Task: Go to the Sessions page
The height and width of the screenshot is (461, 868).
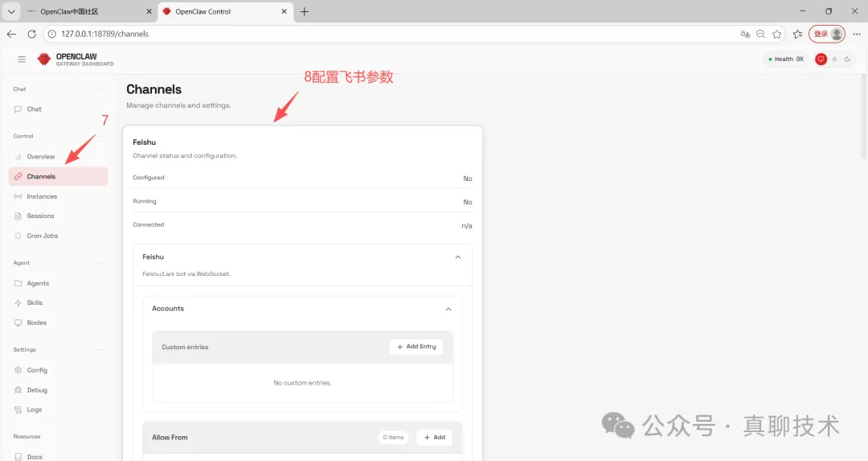Action: [x=58, y=216]
